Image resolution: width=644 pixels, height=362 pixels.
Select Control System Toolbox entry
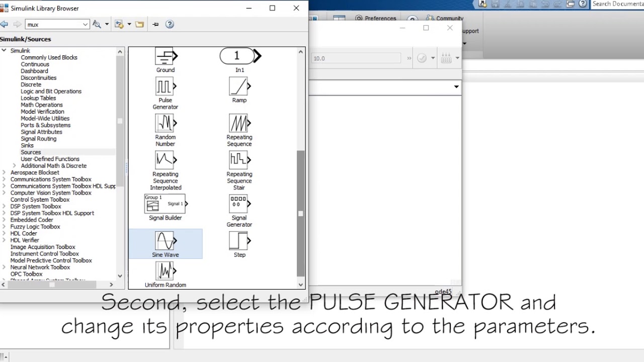(x=40, y=200)
